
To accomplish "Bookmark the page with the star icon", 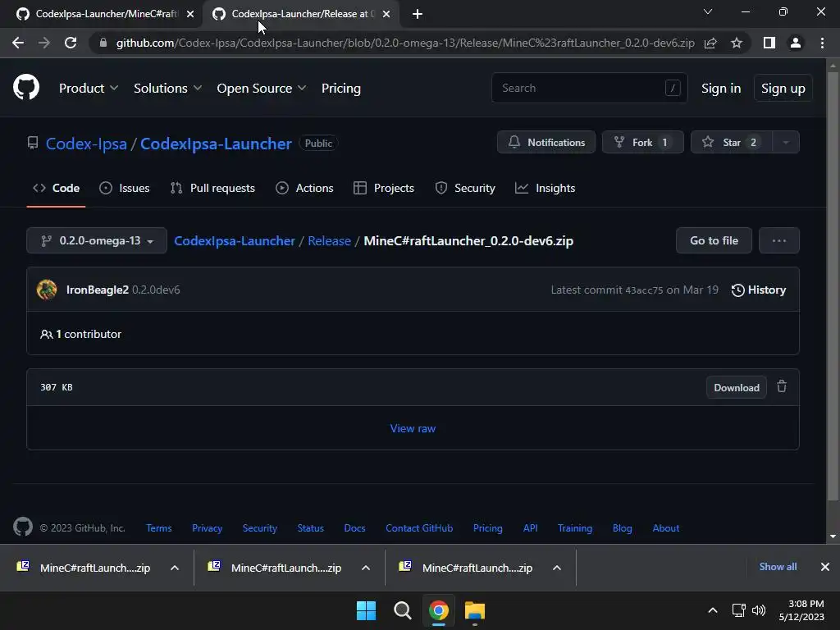I will (737, 43).
